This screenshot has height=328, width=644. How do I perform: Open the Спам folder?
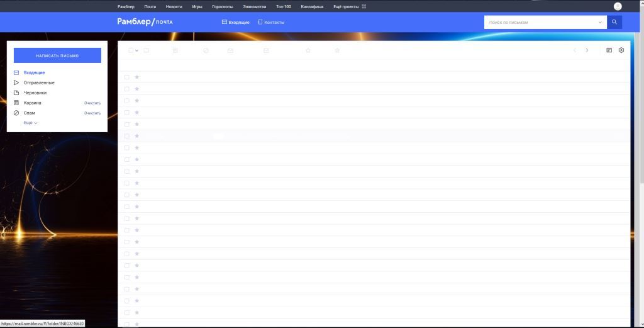(x=29, y=113)
